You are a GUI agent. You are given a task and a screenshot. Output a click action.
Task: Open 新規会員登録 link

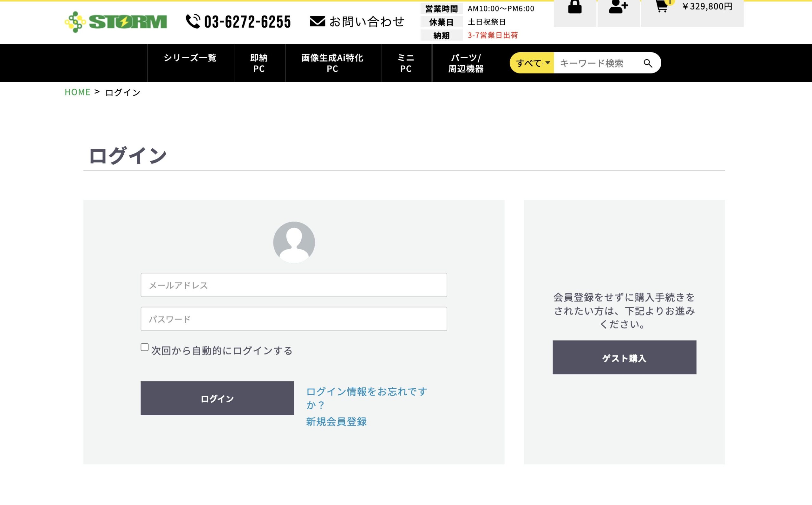[337, 422]
